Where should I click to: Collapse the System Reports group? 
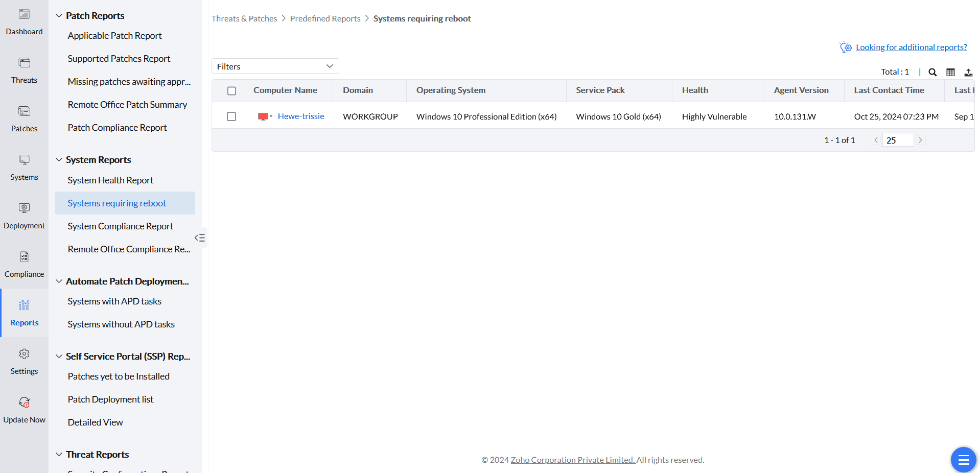coord(59,160)
